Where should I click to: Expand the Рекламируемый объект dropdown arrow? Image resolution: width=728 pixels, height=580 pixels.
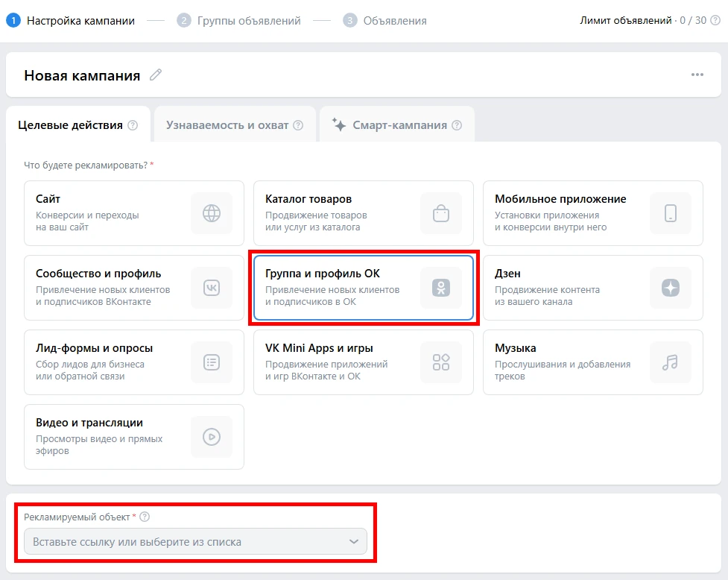354,542
